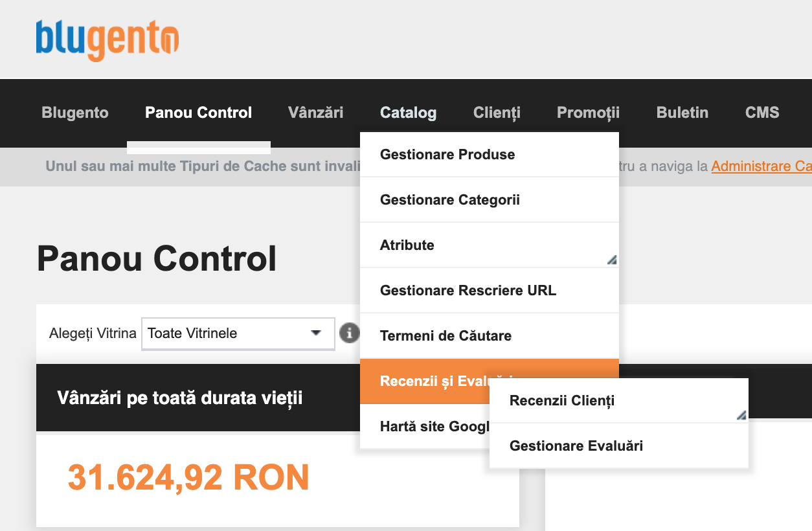This screenshot has width=812, height=531.
Task: Click the Vânzări pe toată durata vieții header
Action: tap(180, 398)
